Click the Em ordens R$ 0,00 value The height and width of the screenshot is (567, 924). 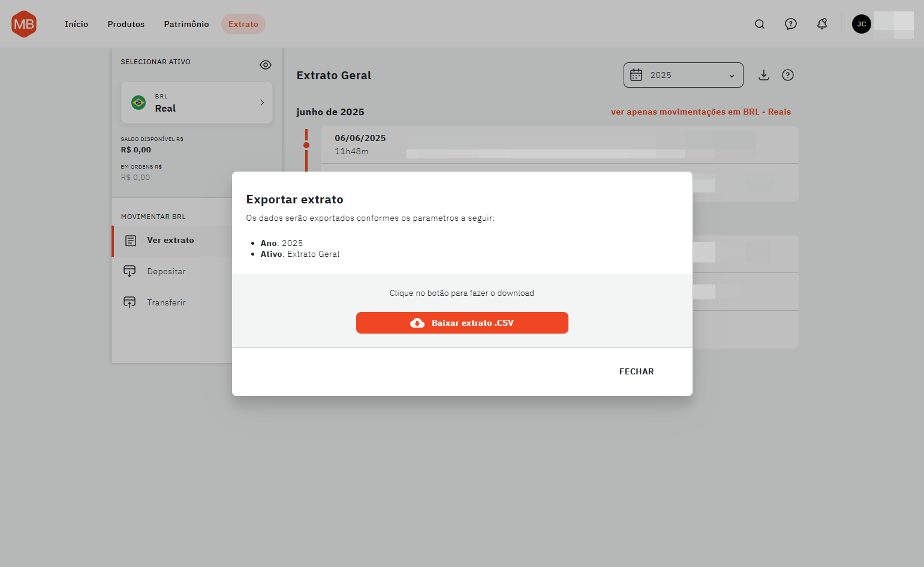click(136, 178)
